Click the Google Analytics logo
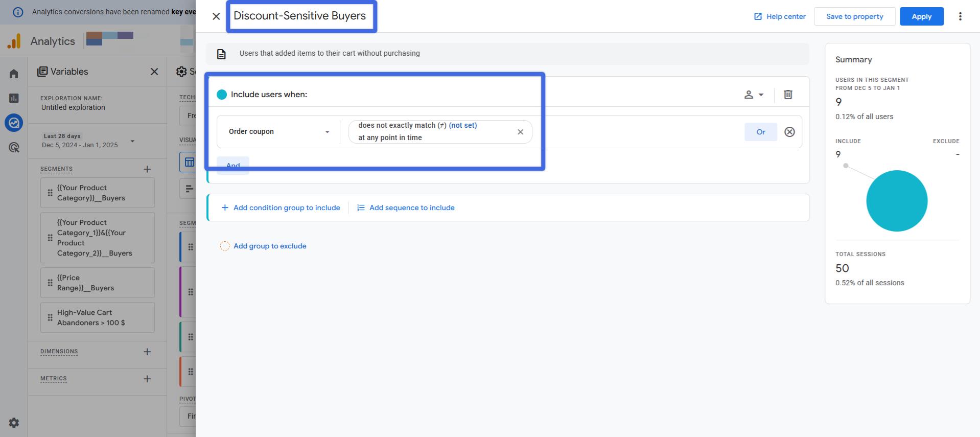Image resolution: width=980 pixels, height=437 pixels. point(14,41)
